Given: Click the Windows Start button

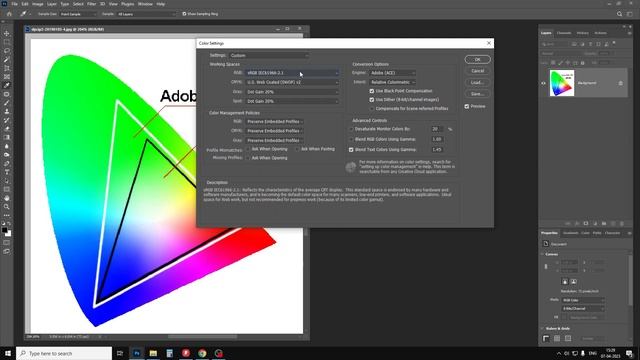Looking at the screenshot, I should (x=7, y=353).
